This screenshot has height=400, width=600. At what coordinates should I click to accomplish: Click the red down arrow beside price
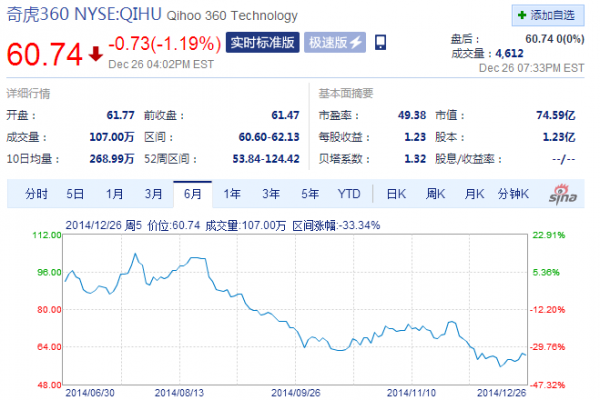tap(96, 54)
